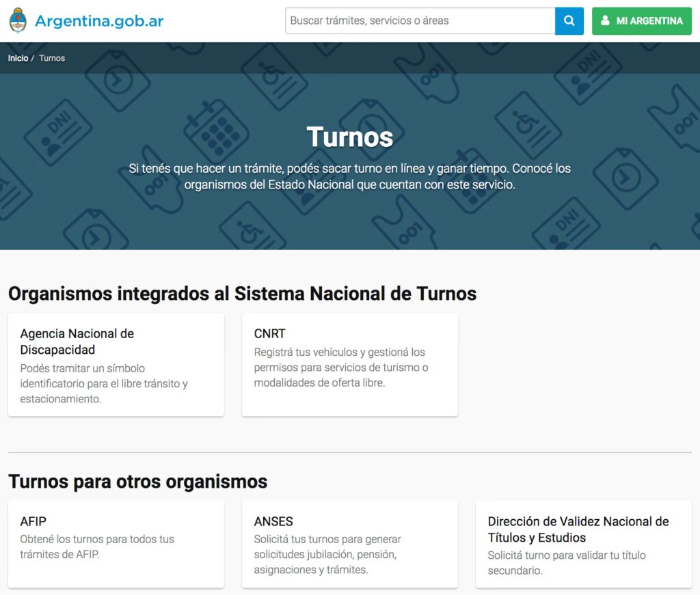This screenshot has width=700, height=595.
Task: Click the large Turnos page title
Action: (x=349, y=137)
